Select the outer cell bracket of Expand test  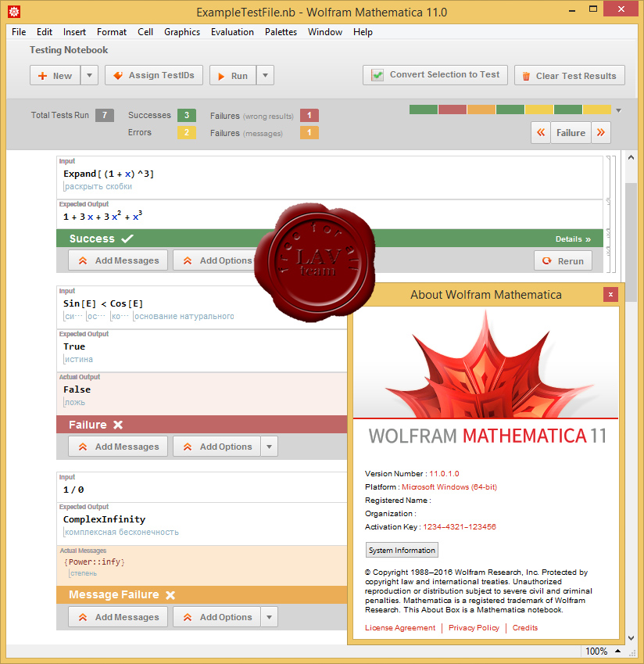(614, 214)
